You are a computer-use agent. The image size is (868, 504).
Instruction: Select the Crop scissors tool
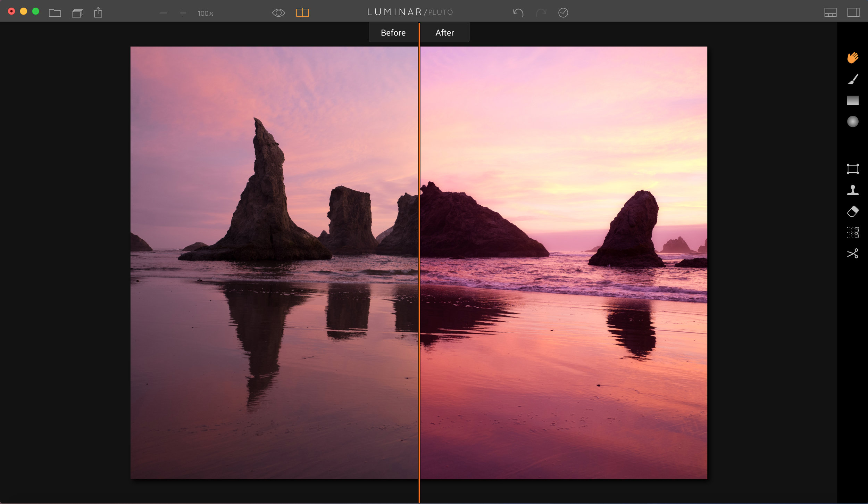pos(853,254)
